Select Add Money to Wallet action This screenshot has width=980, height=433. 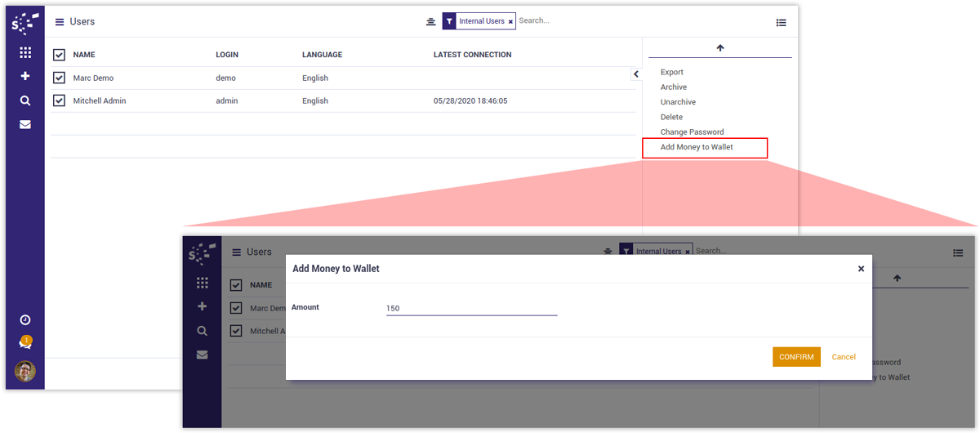coord(697,147)
